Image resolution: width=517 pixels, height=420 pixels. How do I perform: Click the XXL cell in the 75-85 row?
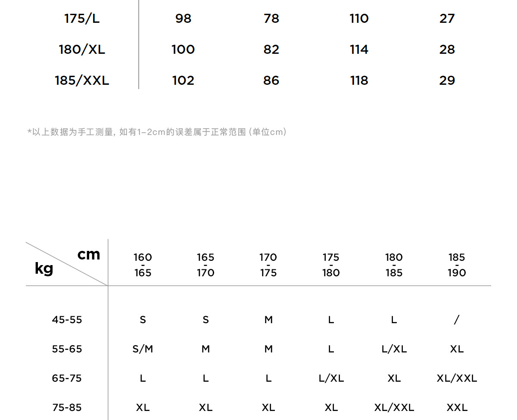pos(457,408)
